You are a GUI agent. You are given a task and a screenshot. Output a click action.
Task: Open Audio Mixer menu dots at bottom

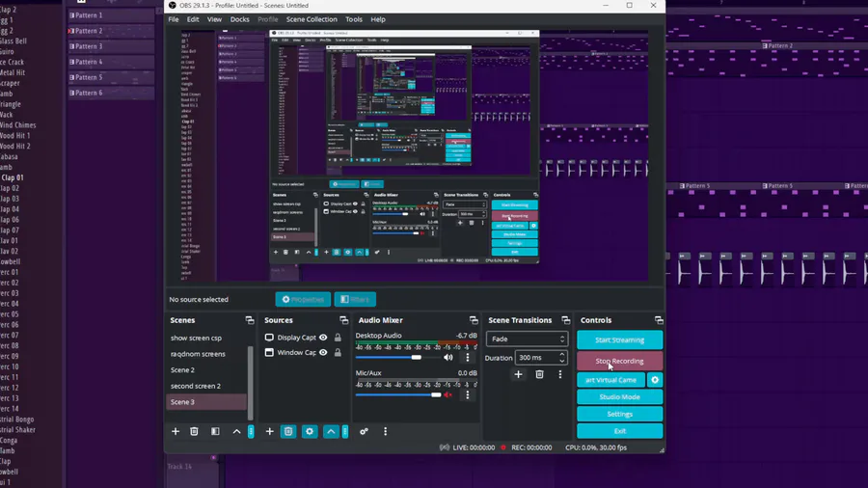click(x=385, y=431)
